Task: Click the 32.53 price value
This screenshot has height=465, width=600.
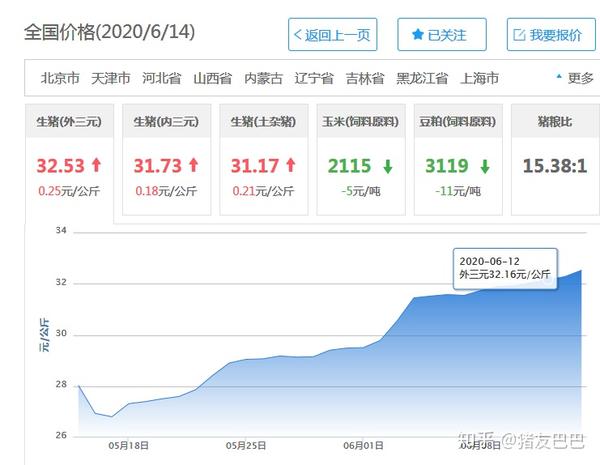Action: point(60,166)
